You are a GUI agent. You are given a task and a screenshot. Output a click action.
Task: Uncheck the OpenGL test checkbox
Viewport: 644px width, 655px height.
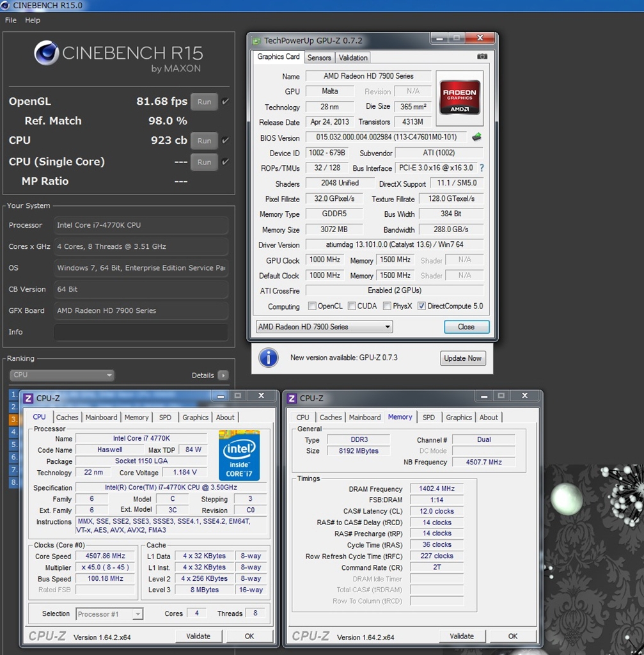(x=225, y=102)
